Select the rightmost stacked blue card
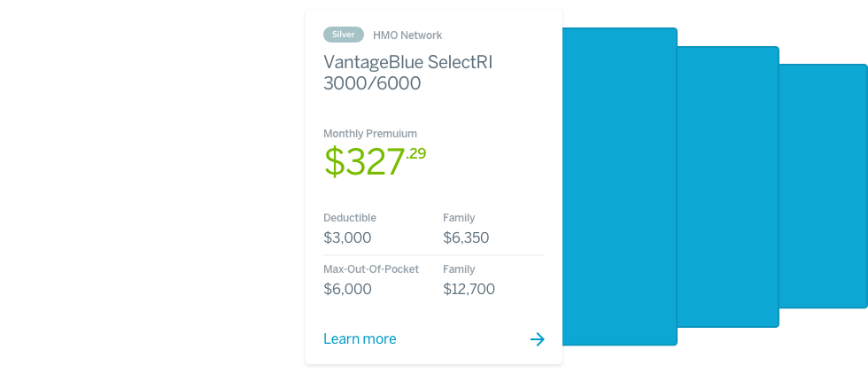The width and height of the screenshot is (868, 373). coord(823,186)
